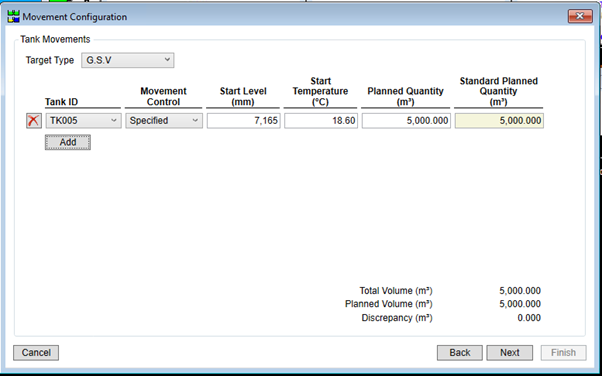Viewport: 602px width, 376px height.
Task: Click the Target Type label
Action: 50,60
